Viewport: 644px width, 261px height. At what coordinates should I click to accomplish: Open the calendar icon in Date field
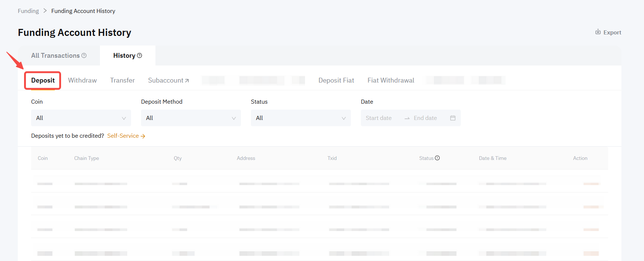pos(453,118)
